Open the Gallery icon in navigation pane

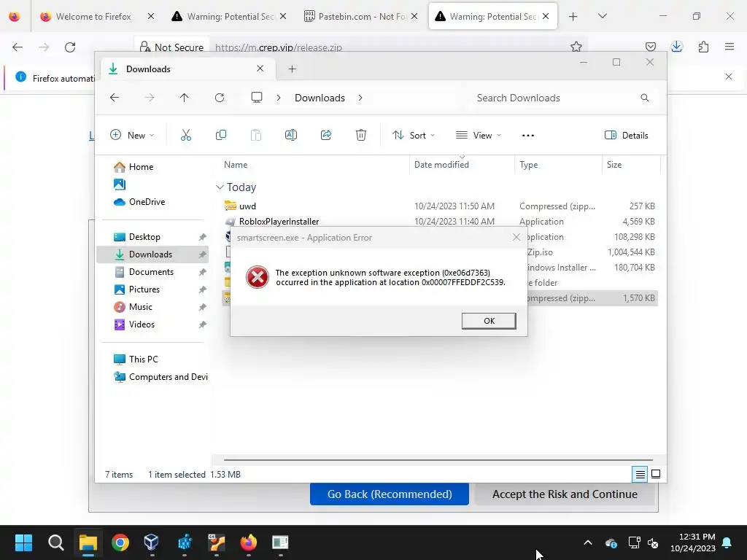pos(120,184)
